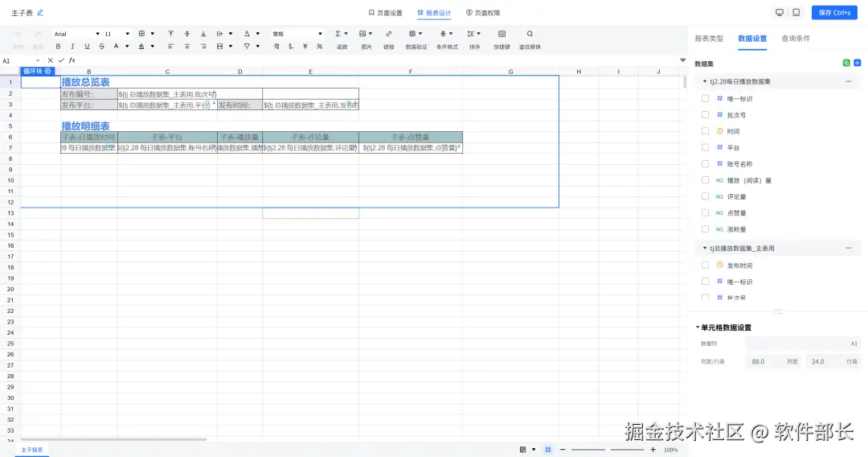The image size is (868, 457).
Task: Check the 平台 field checkbox
Action: click(706, 147)
